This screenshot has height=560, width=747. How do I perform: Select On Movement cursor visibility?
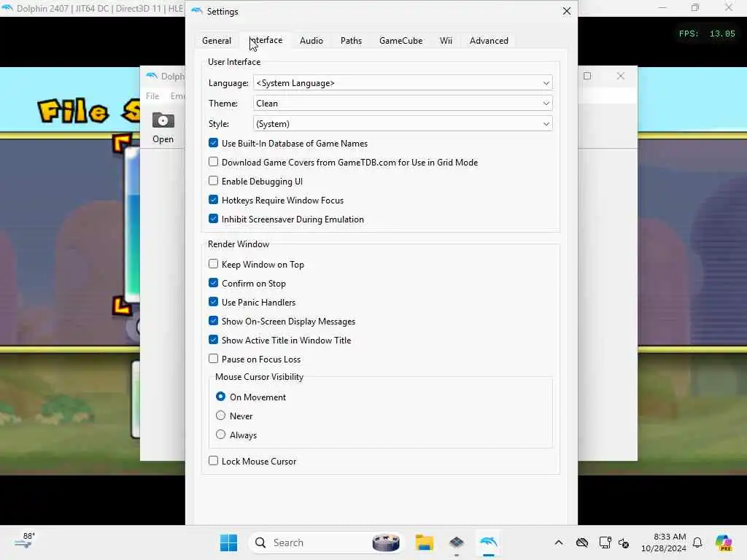click(x=251, y=397)
